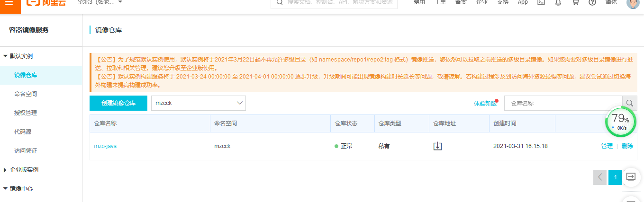Click the 创建镜像仓库 button

(x=118, y=103)
